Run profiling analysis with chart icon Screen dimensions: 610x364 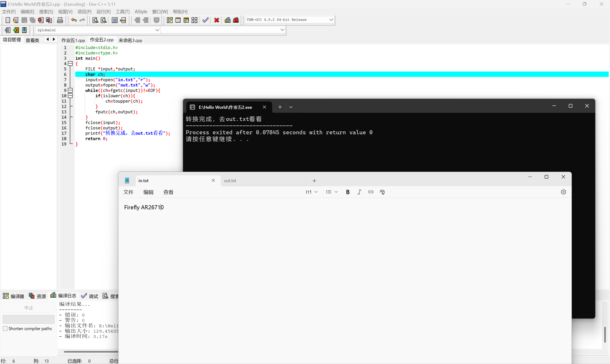click(227, 20)
